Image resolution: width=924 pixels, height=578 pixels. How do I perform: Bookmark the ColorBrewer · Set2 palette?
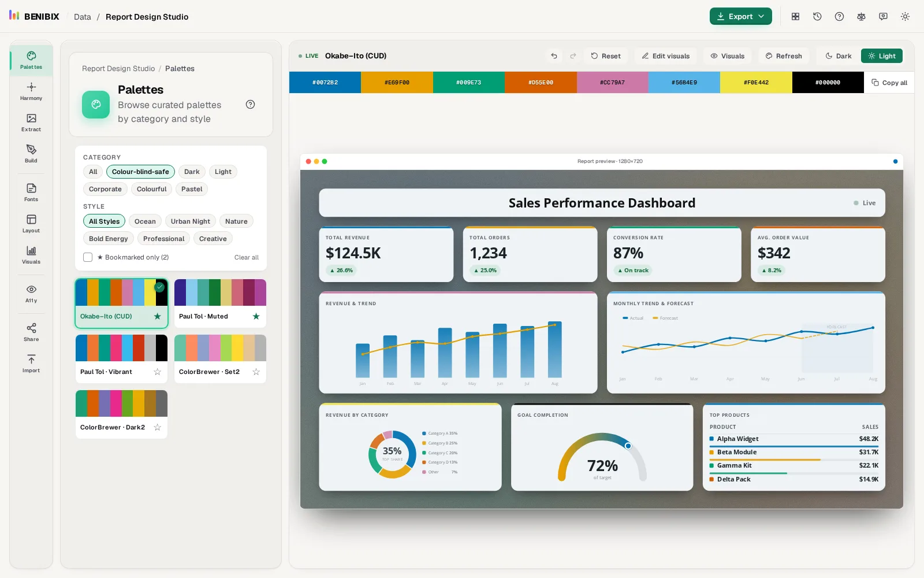point(256,372)
